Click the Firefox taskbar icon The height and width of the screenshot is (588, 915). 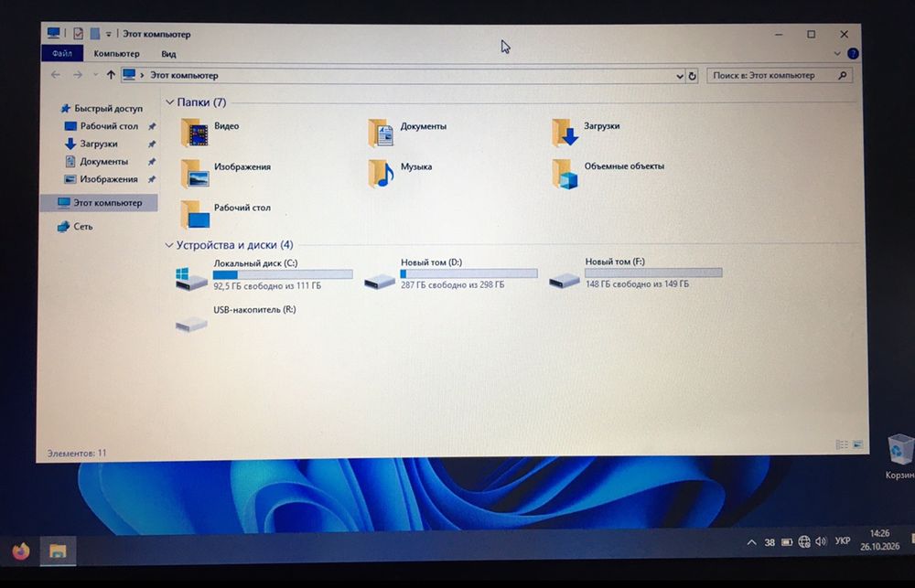tap(21, 551)
